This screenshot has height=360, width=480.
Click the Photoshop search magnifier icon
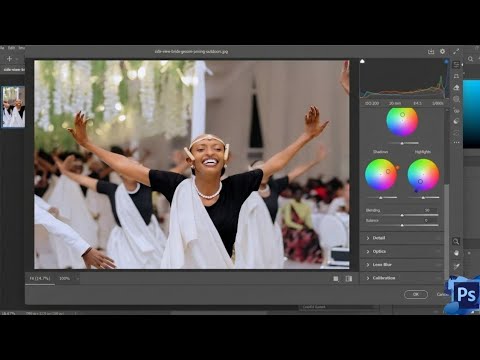pyautogui.click(x=470, y=59)
